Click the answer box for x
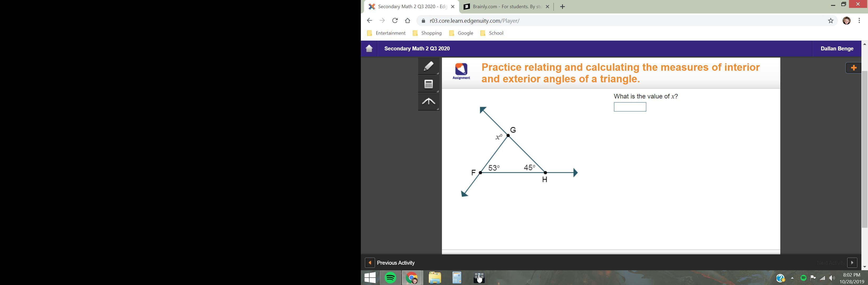This screenshot has width=868, height=285. 630,107
